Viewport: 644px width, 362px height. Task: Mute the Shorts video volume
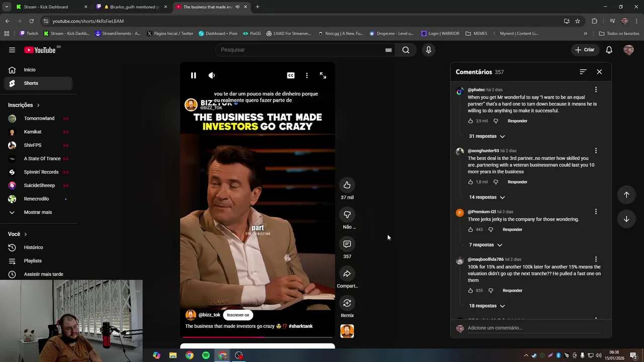coord(212,75)
